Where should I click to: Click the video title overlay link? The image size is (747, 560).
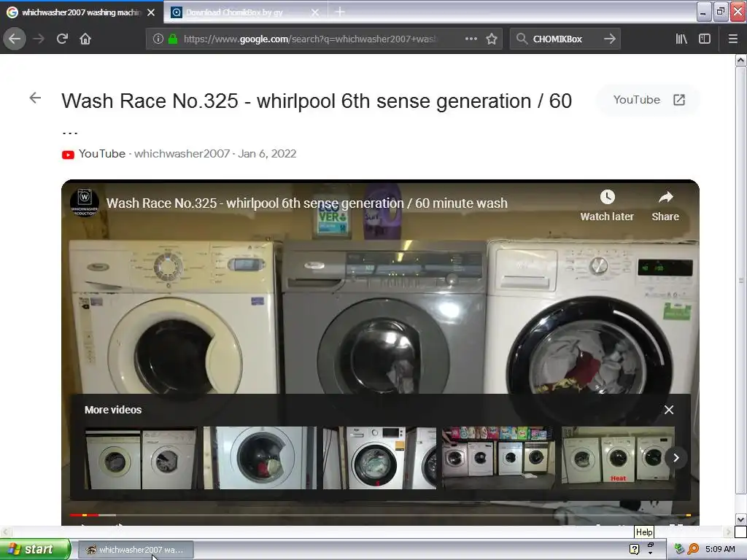[307, 203]
